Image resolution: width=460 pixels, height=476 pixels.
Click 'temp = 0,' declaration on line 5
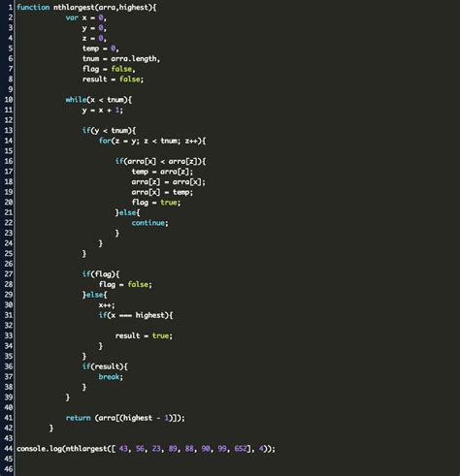pyautogui.click(x=101, y=48)
